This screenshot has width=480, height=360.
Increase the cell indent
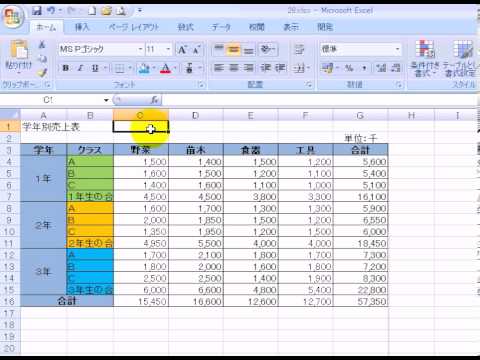280,68
